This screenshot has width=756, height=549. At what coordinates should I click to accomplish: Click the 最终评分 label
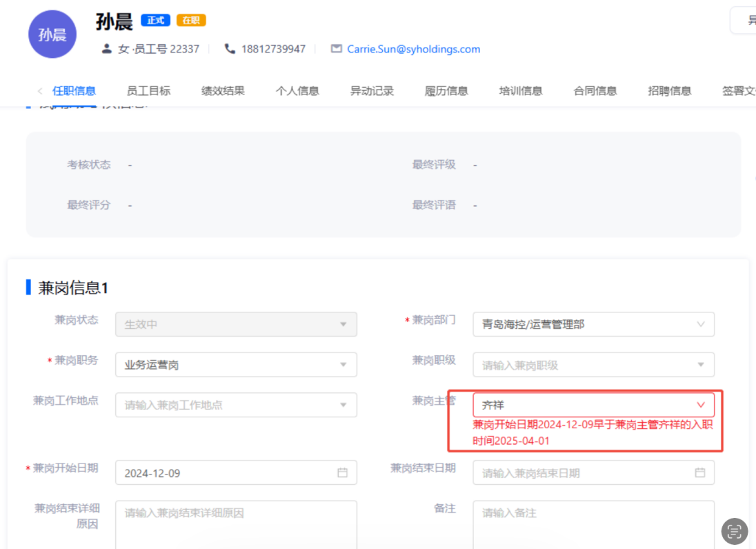click(x=89, y=205)
